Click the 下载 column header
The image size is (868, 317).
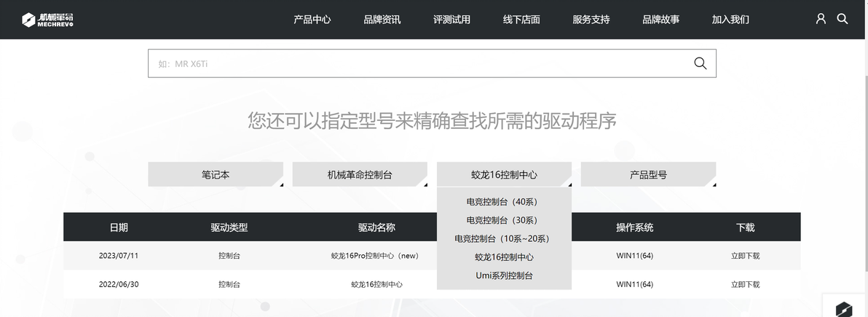click(745, 227)
